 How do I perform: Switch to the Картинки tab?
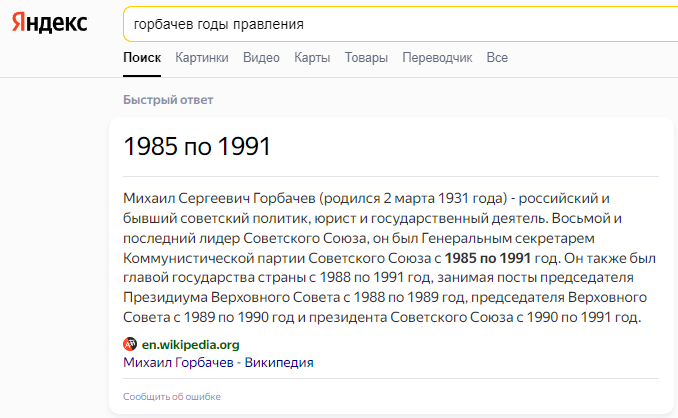point(201,58)
